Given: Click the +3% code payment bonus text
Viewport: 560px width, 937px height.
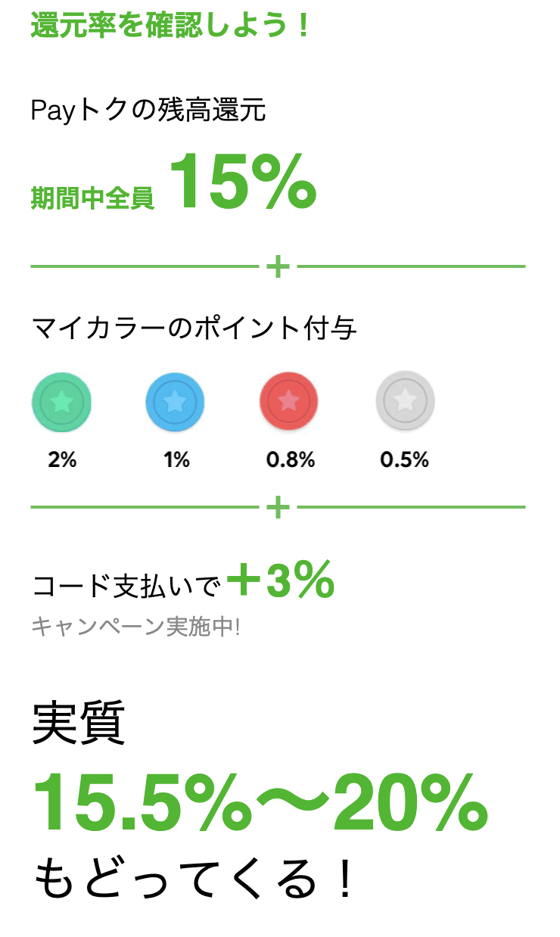Looking at the screenshot, I should [x=281, y=581].
